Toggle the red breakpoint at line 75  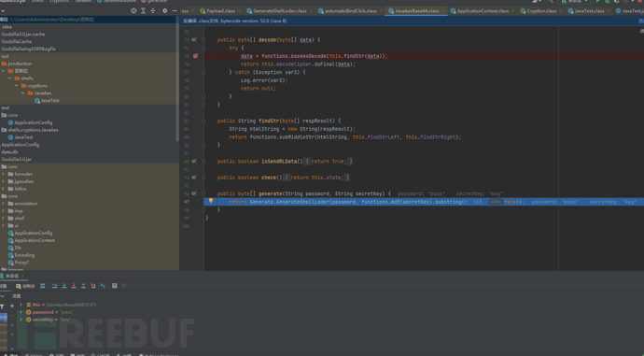[x=195, y=56]
